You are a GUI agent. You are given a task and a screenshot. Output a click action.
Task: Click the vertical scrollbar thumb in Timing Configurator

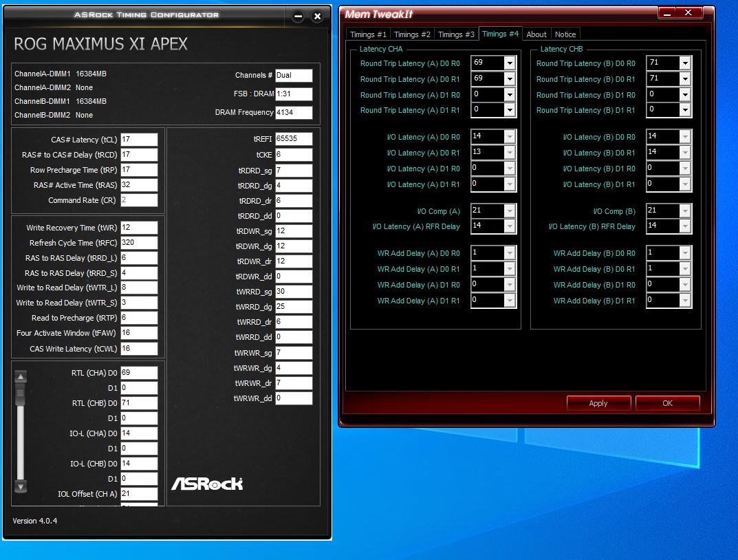pyautogui.click(x=20, y=394)
